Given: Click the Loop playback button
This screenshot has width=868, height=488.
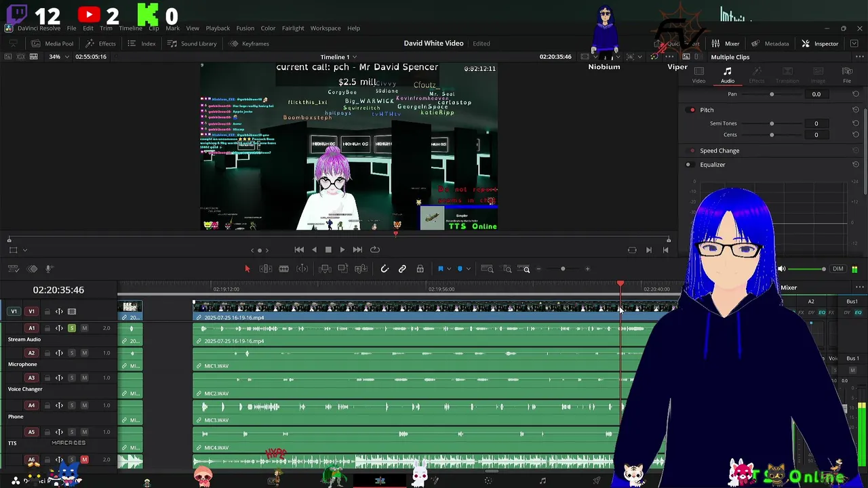Looking at the screenshot, I should (374, 249).
